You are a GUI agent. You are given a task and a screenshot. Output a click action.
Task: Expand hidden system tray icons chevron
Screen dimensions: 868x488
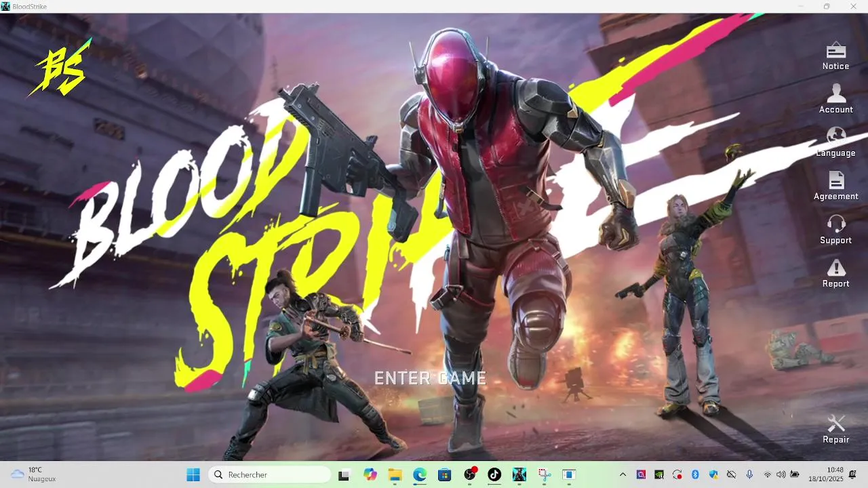click(x=623, y=474)
